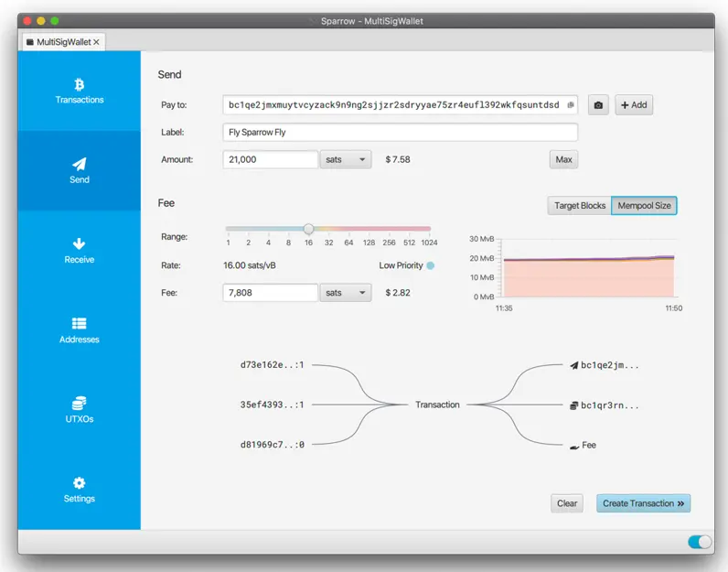Switch fee view to Mempool Size
The width and height of the screenshot is (728, 572).
[x=644, y=205]
